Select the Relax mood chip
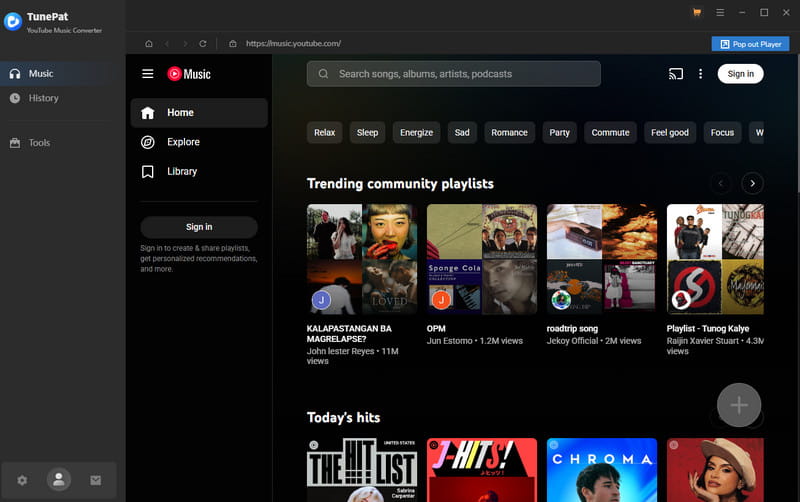 pos(324,133)
